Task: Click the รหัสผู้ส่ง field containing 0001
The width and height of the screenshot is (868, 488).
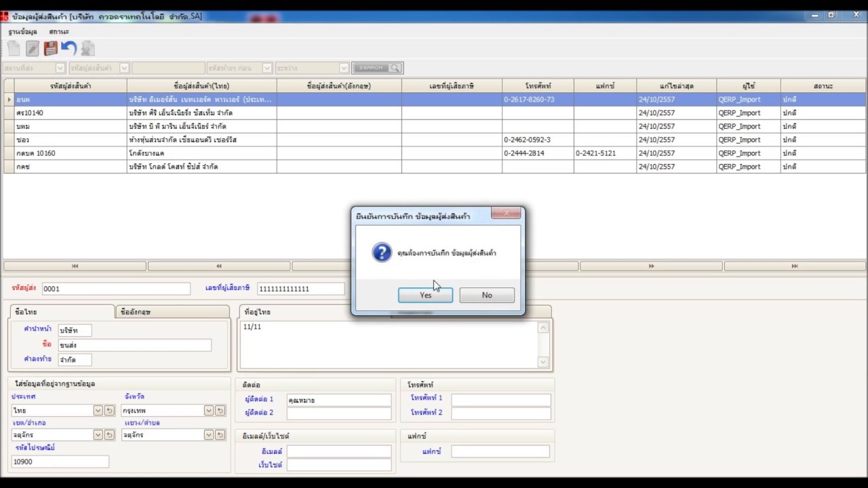Action: [116, 289]
